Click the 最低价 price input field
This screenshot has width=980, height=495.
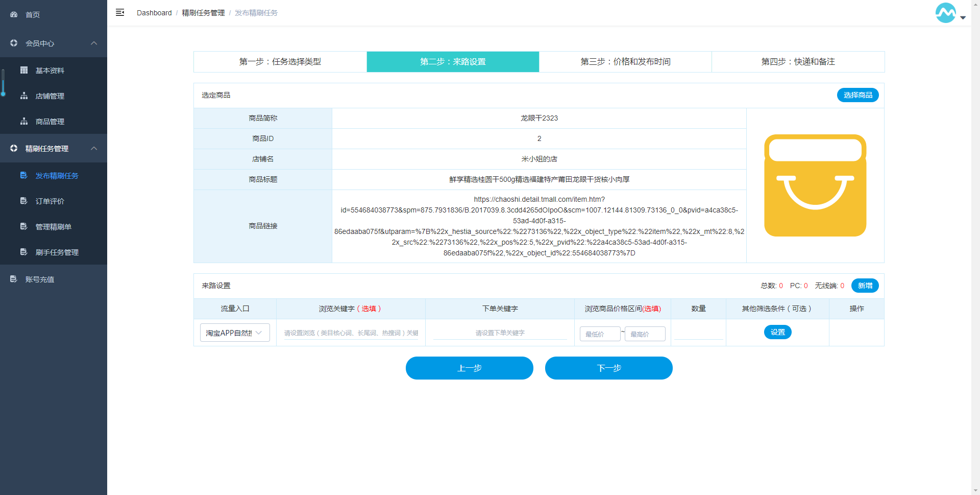click(x=600, y=334)
